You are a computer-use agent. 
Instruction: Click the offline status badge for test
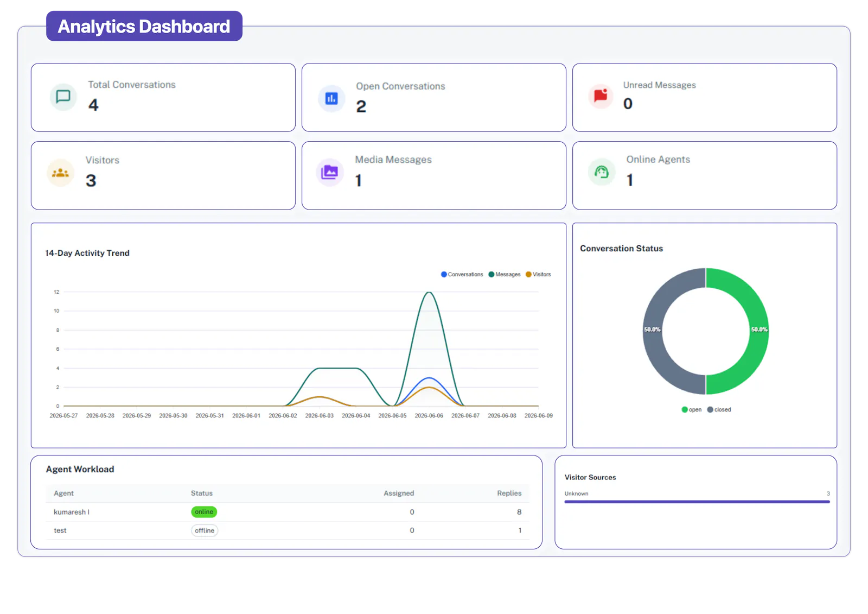click(205, 530)
